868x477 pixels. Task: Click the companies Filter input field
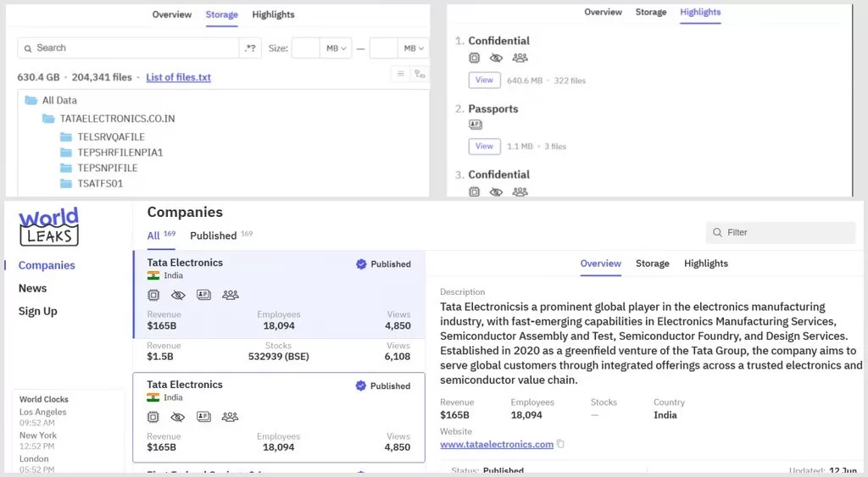pos(781,232)
